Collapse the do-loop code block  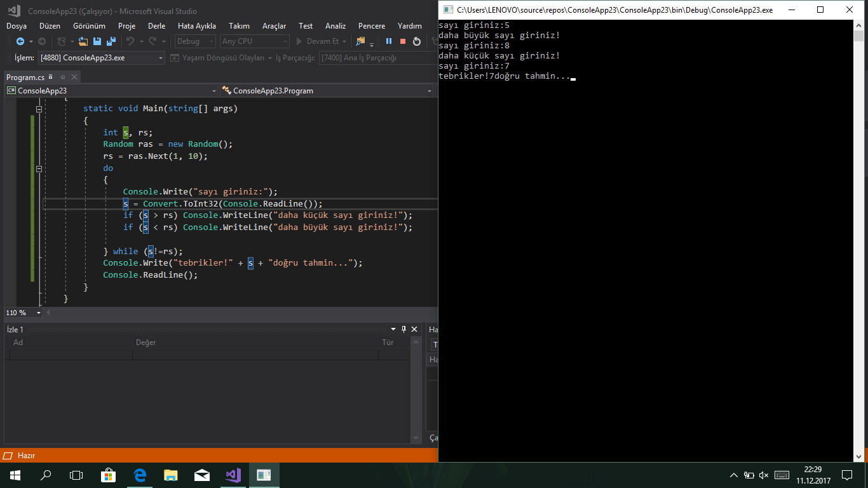[39, 168]
